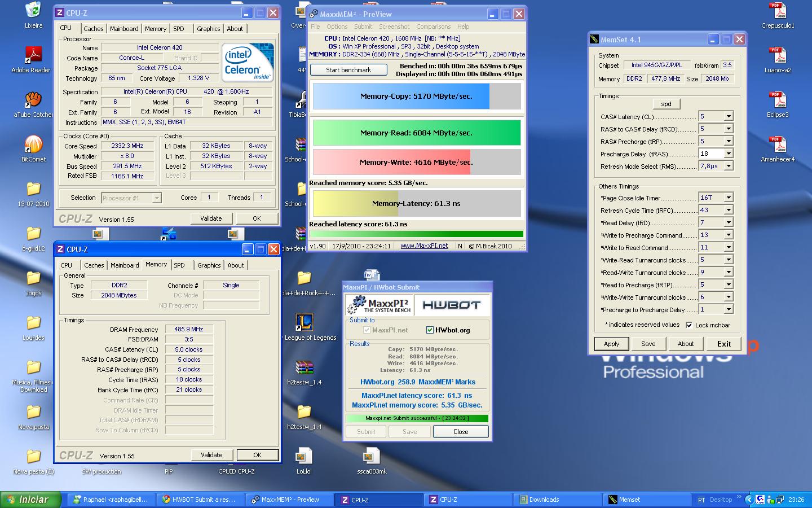The width and height of the screenshot is (812, 508).
Task: Open RAS# Precharge (tRP) dropdown
Action: pos(729,141)
